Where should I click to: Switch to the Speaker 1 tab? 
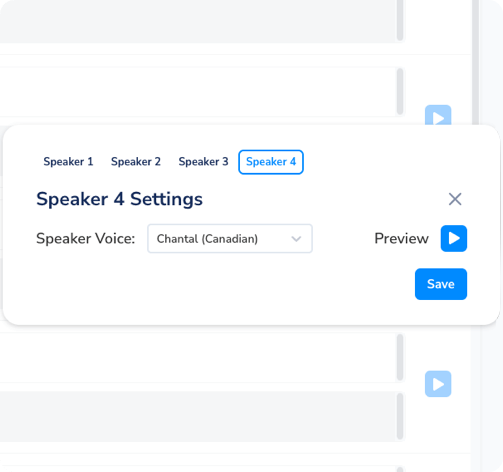[68, 162]
